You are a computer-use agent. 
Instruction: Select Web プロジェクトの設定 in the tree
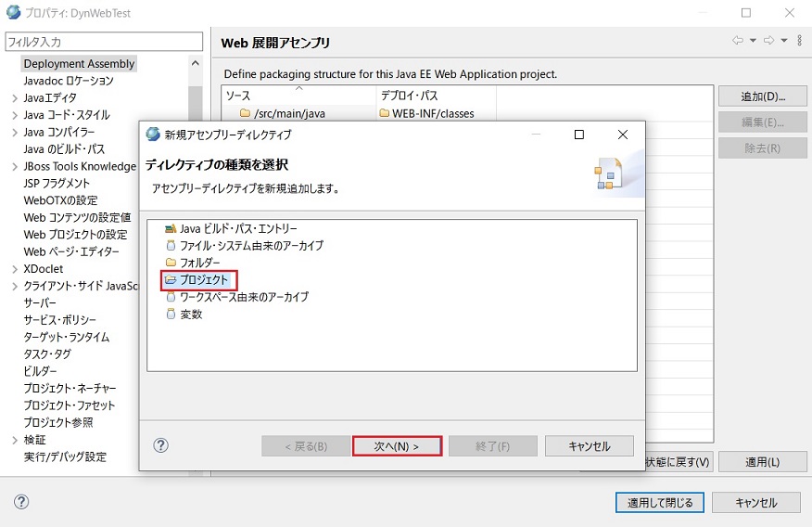75,235
